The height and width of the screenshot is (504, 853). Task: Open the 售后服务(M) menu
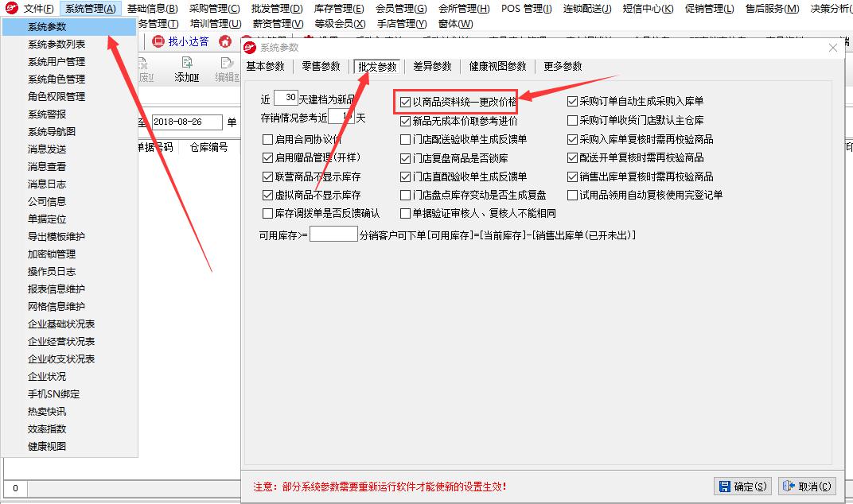coord(772,9)
